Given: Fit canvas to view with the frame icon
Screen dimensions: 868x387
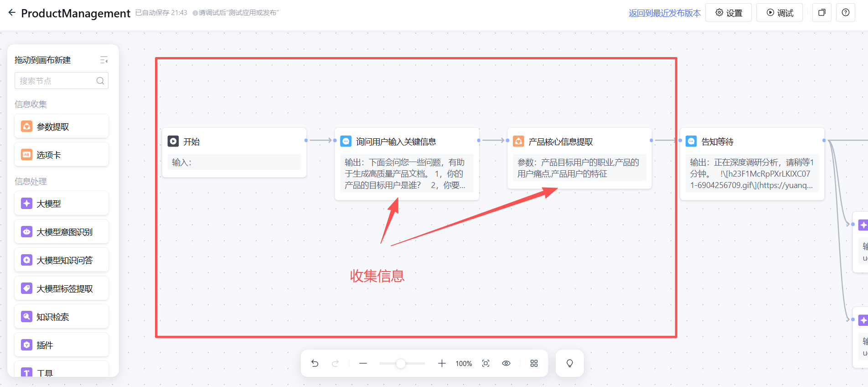Looking at the screenshot, I should tap(486, 363).
